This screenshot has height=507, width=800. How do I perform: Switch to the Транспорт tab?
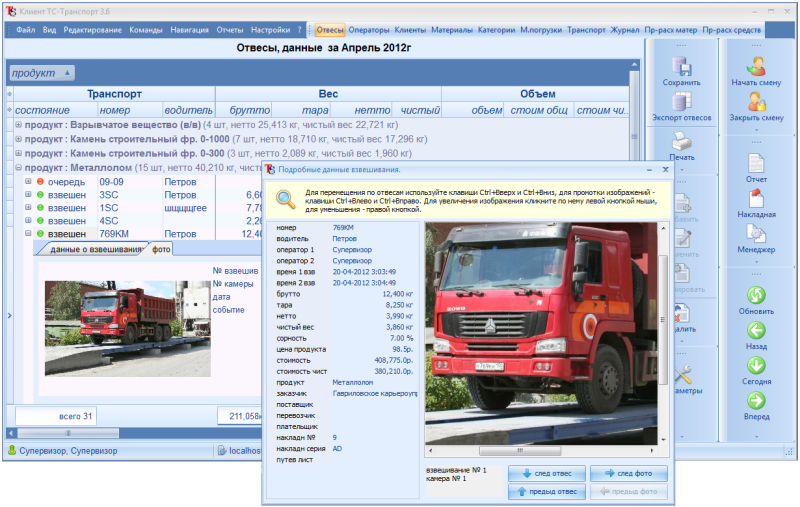click(586, 30)
